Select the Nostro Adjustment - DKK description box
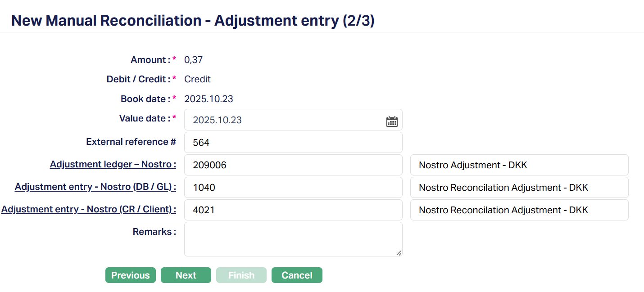644x292 pixels. [x=519, y=165]
